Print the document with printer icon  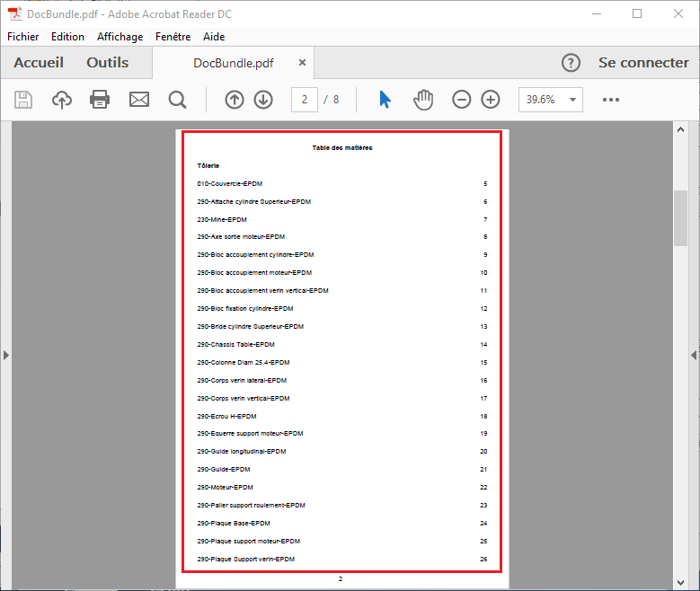[x=100, y=100]
